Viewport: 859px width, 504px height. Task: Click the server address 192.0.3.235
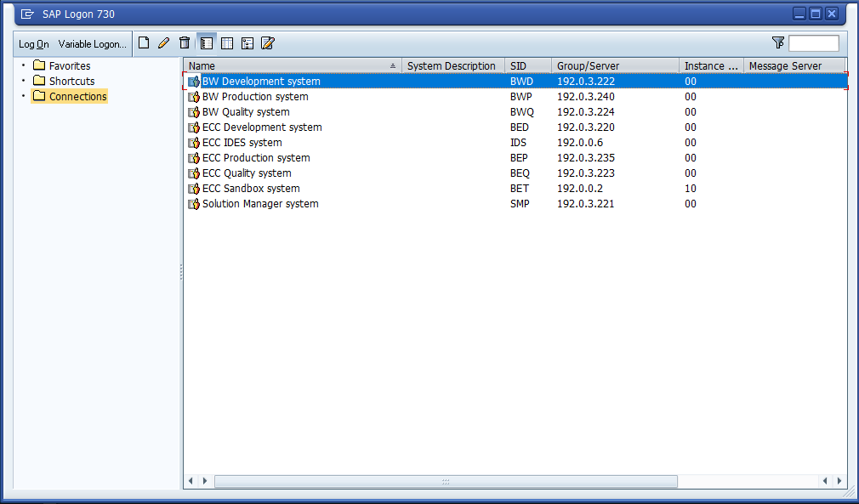pos(586,157)
